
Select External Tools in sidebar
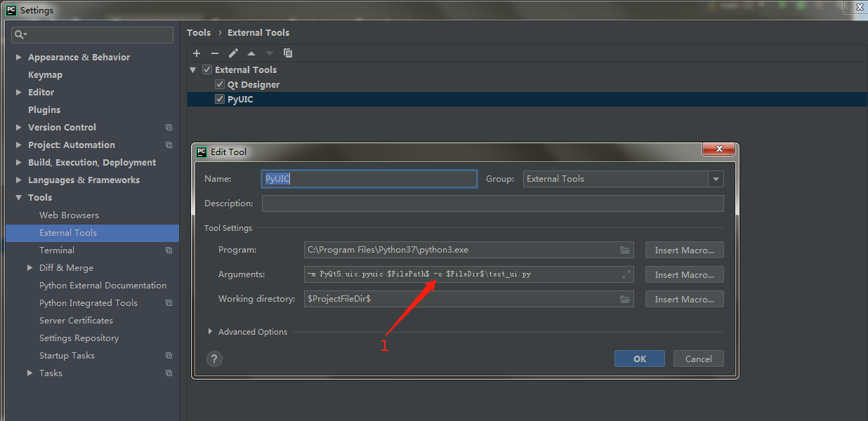pos(92,233)
